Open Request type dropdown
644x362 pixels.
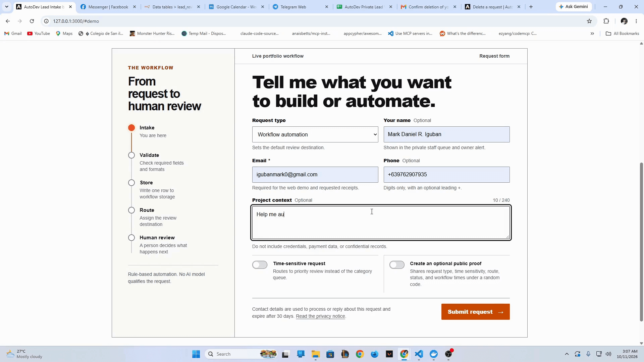tap(315, 134)
